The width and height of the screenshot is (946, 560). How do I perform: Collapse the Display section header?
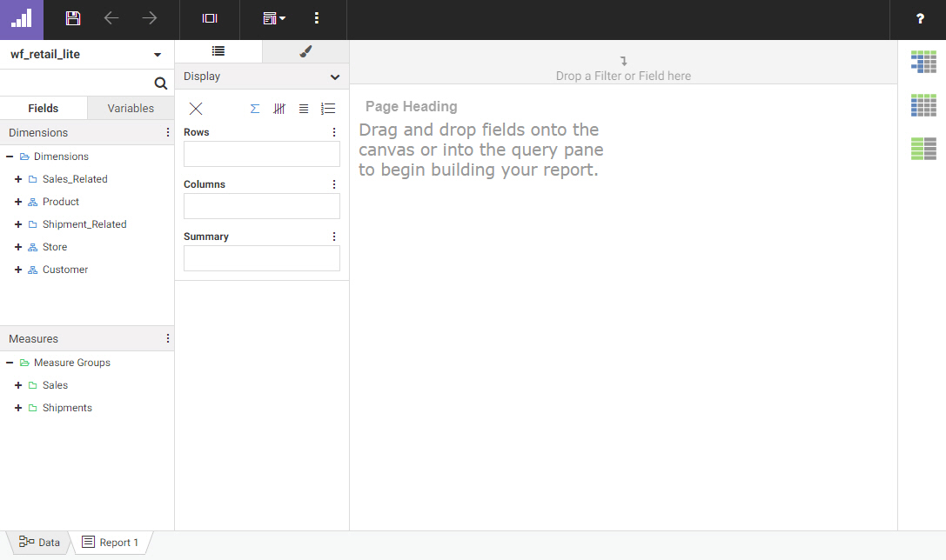click(x=334, y=77)
